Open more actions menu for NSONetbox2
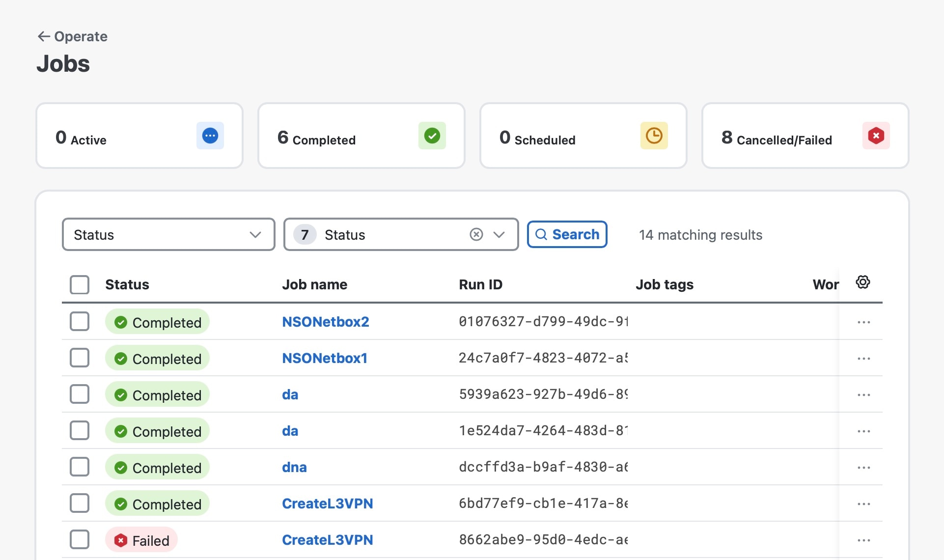 click(x=864, y=322)
